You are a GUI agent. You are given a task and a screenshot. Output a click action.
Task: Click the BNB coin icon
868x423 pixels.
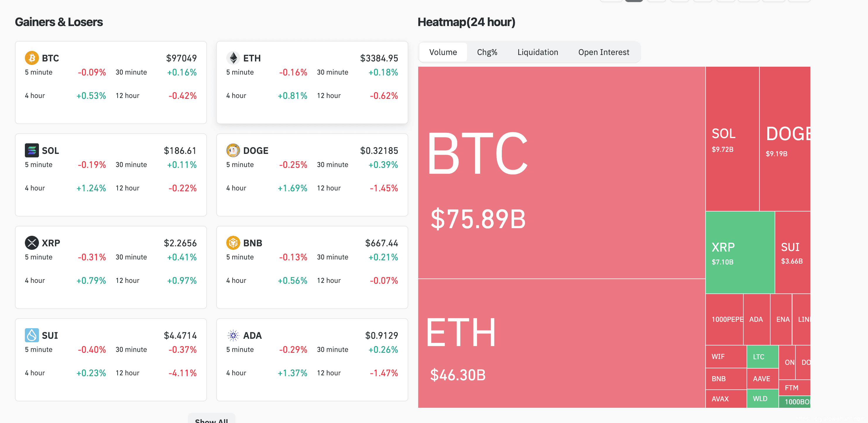(233, 243)
